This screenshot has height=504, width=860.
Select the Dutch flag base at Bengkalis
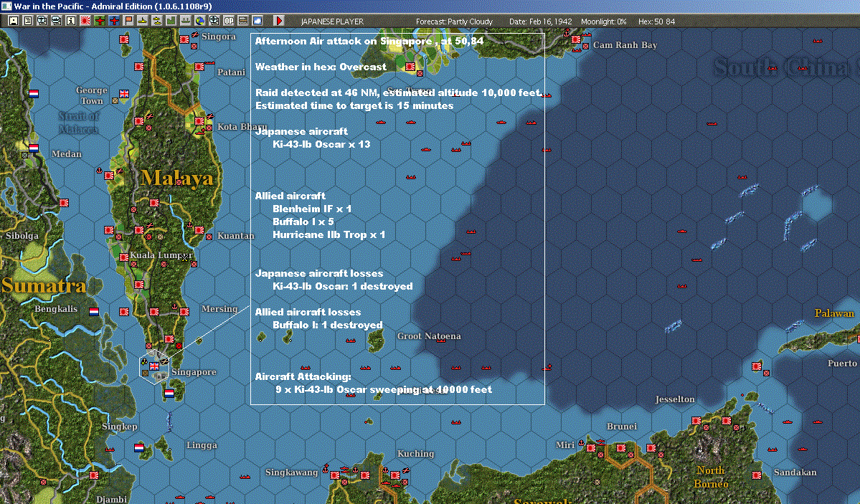click(x=94, y=311)
